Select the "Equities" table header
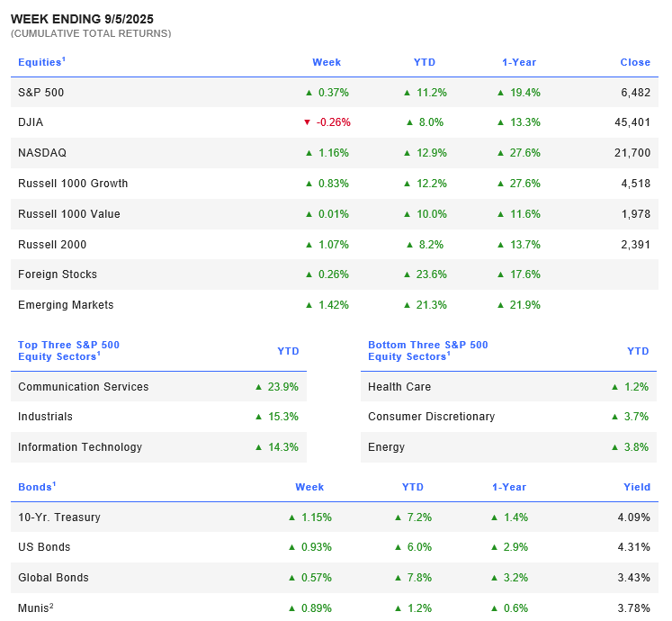The height and width of the screenshot is (621, 672). coord(41,62)
